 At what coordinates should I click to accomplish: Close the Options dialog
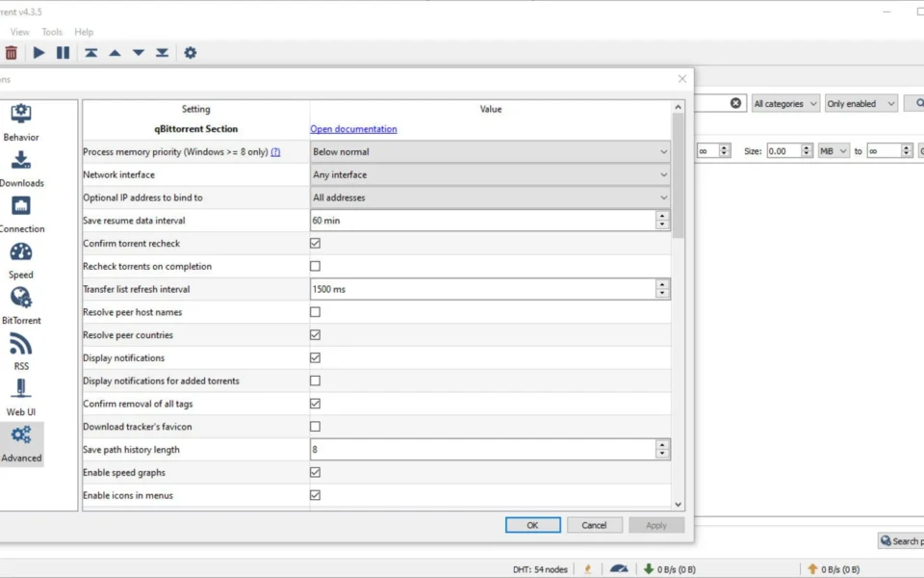[681, 78]
